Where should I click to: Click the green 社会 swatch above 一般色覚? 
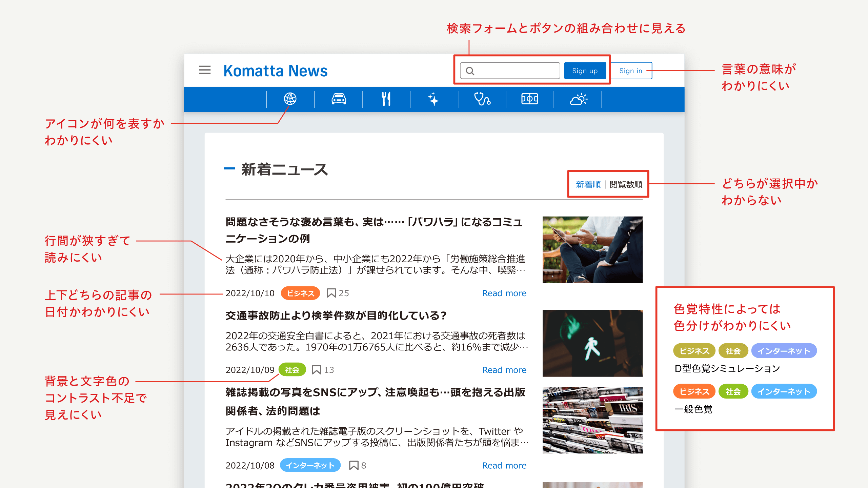click(733, 391)
